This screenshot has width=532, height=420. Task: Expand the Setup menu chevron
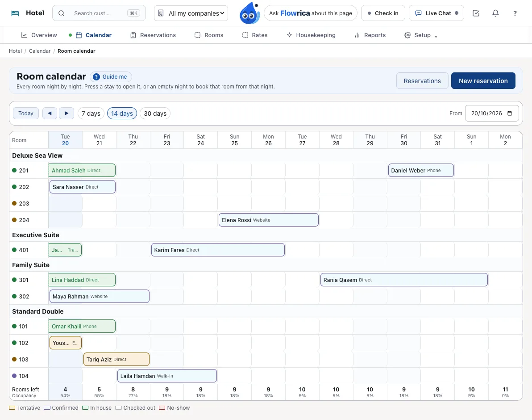pyautogui.click(x=436, y=36)
